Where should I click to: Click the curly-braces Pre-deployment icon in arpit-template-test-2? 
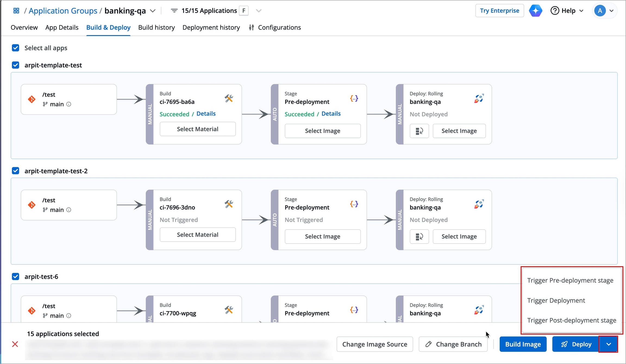[354, 204]
